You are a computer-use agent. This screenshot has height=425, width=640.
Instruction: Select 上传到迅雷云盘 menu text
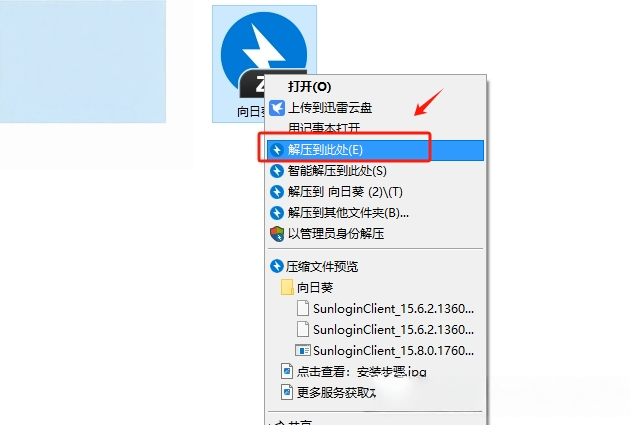330,108
